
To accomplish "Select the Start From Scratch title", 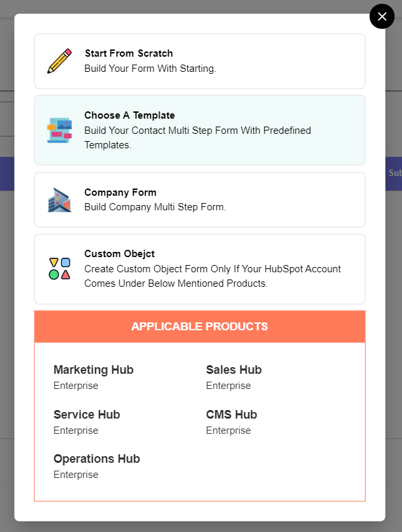I will click(129, 53).
